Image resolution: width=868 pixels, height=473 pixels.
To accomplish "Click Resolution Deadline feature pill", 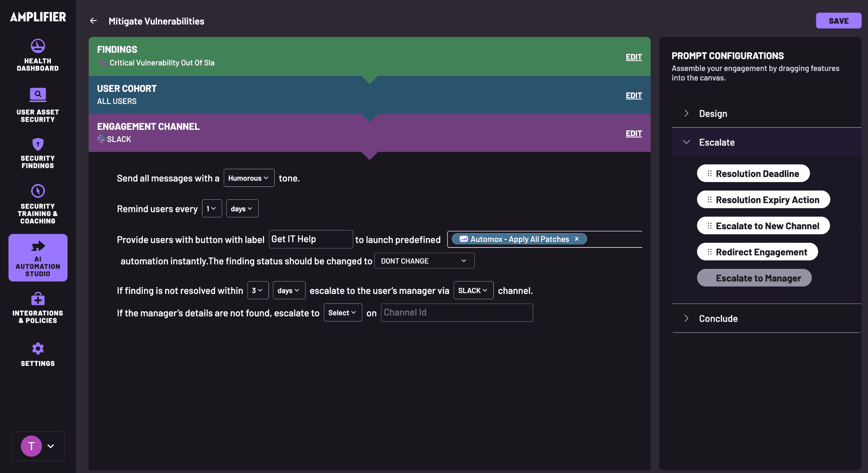I will [753, 174].
